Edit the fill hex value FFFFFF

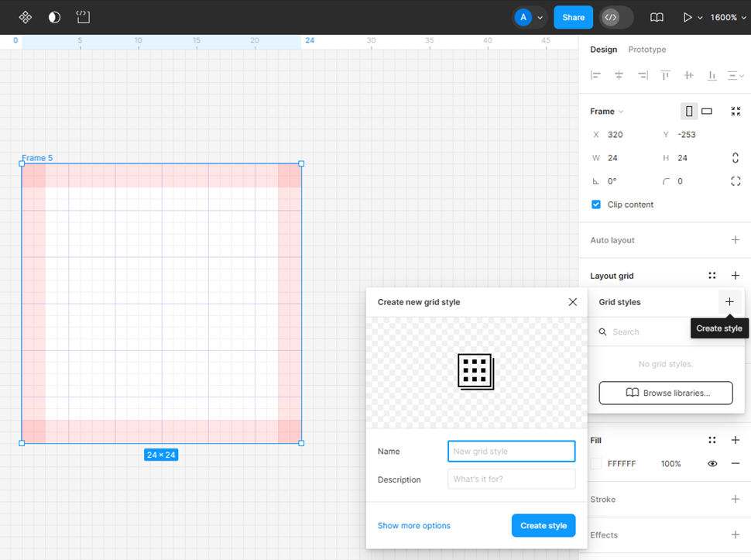tap(622, 464)
